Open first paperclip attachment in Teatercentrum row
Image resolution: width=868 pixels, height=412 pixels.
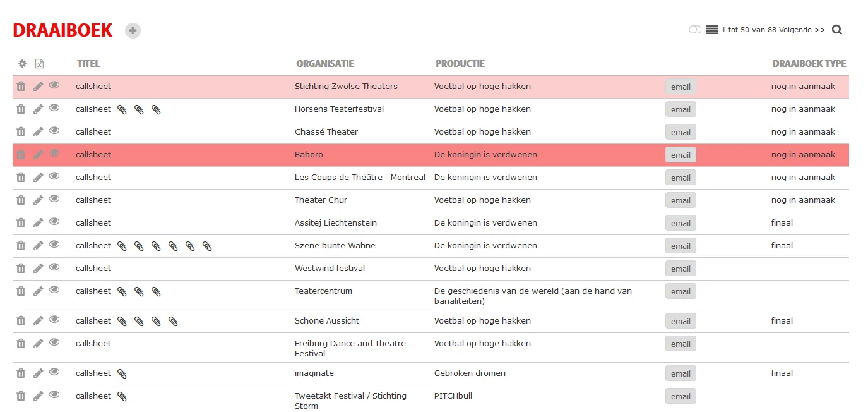point(122,291)
